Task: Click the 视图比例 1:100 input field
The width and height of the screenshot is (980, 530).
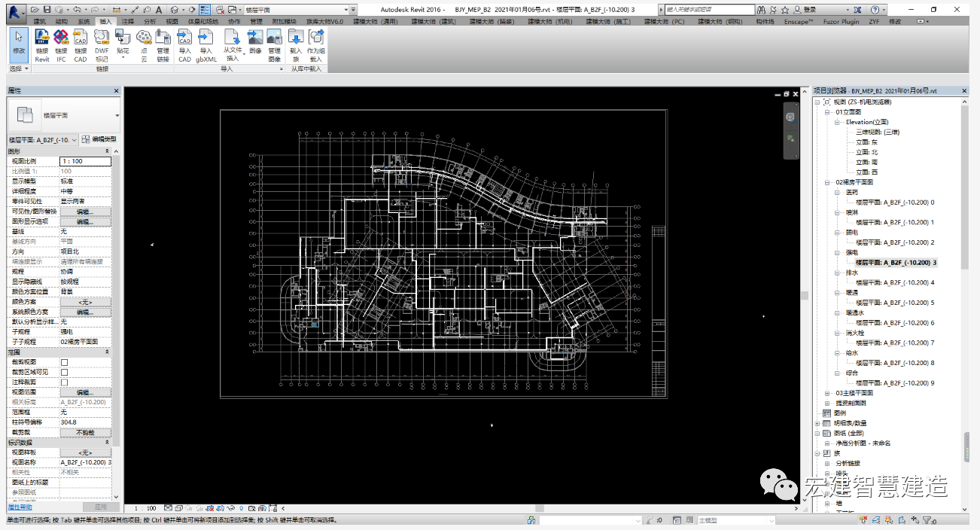Action: coord(84,161)
